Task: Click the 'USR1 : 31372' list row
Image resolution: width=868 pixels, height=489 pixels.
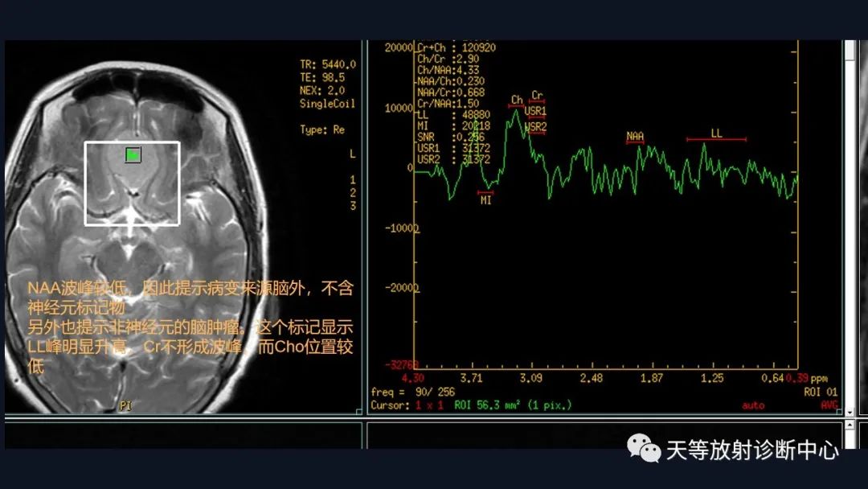Action: point(454,149)
